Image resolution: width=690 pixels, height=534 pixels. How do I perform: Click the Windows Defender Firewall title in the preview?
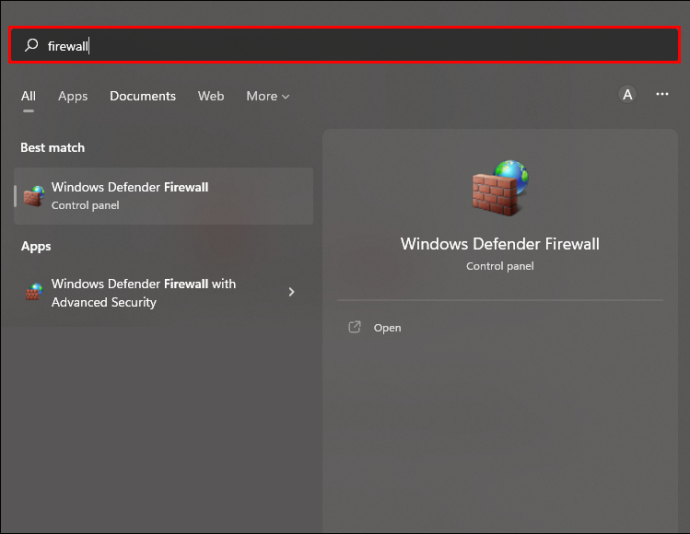[x=500, y=244]
